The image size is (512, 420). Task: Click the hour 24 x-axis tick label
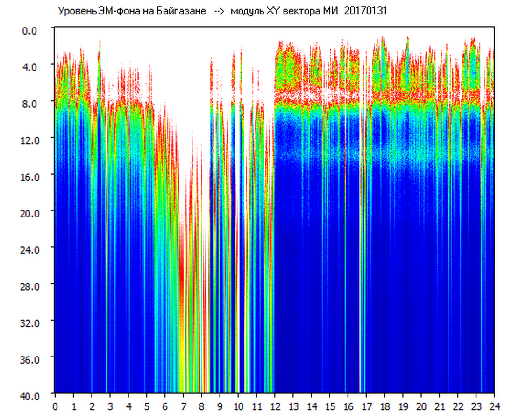point(494,406)
